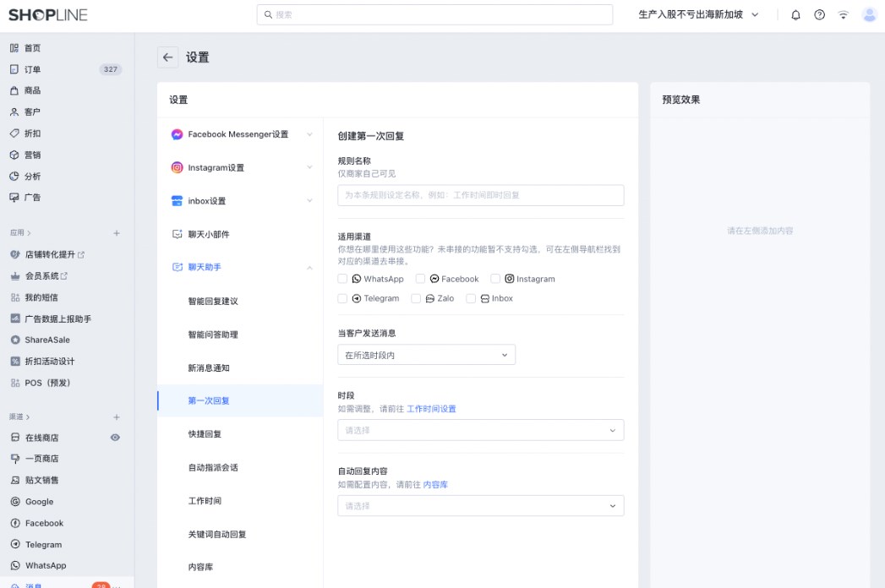The image size is (885, 588).
Task: Check the WhatsApp channel checkbox
Action: (x=342, y=279)
